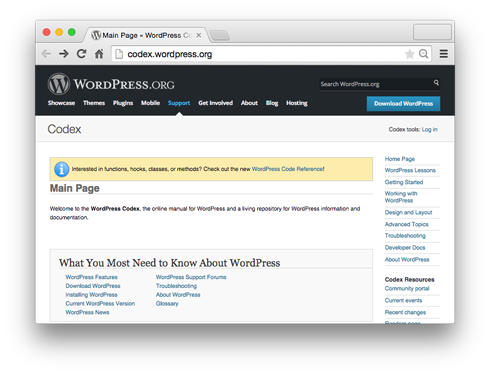
Task: Close the Main Page browser tab
Action: [199, 35]
